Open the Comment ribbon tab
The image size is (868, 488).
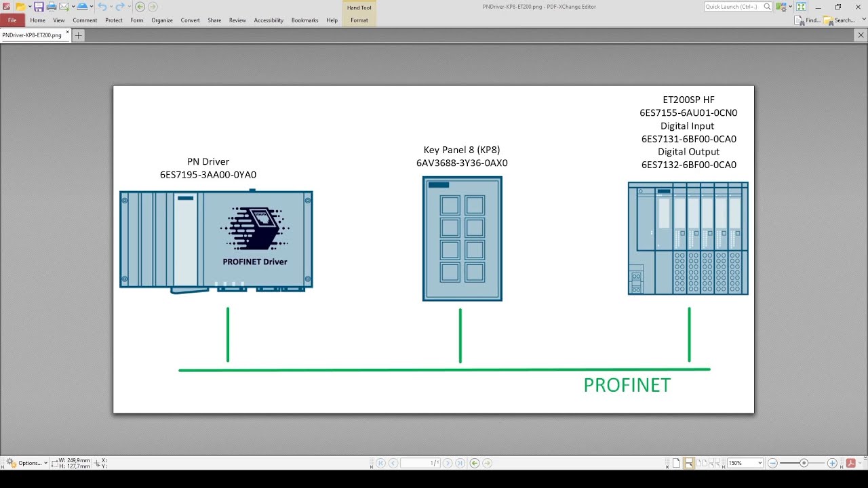85,20
